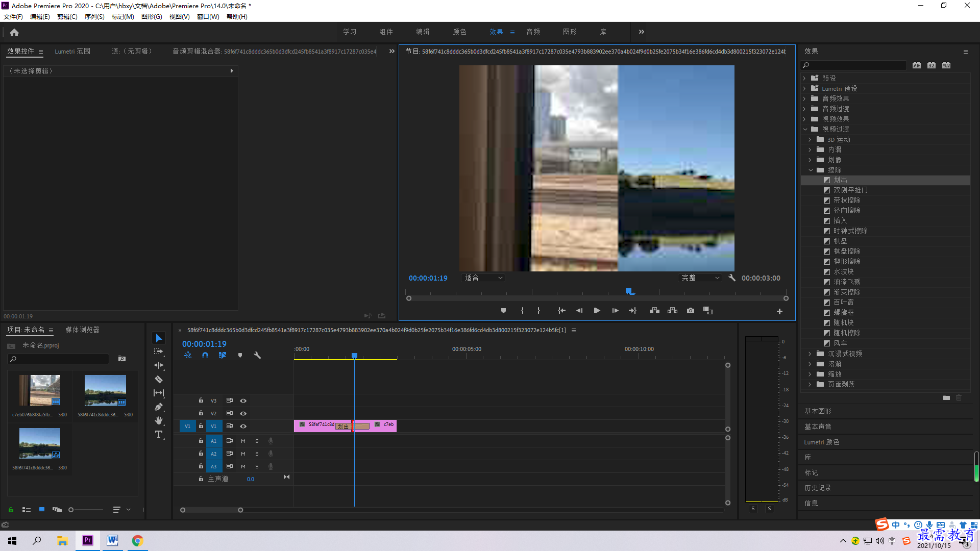Toggle V1 track output eye
The width and height of the screenshot is (980, 551).
point(243,427)
